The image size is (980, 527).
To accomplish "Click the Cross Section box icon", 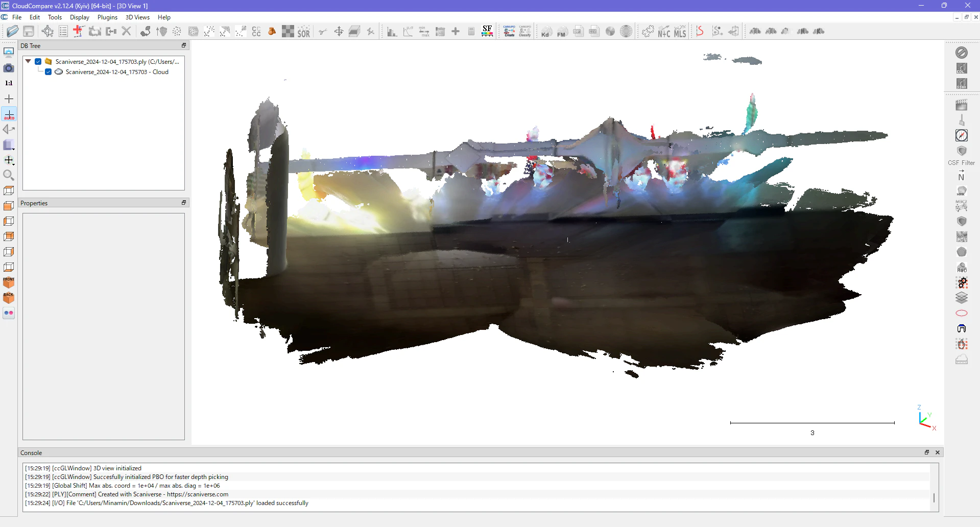I will 354,32.
